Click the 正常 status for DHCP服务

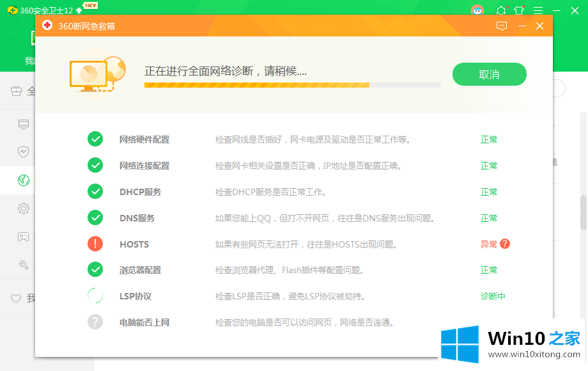[x=489, y=192]
